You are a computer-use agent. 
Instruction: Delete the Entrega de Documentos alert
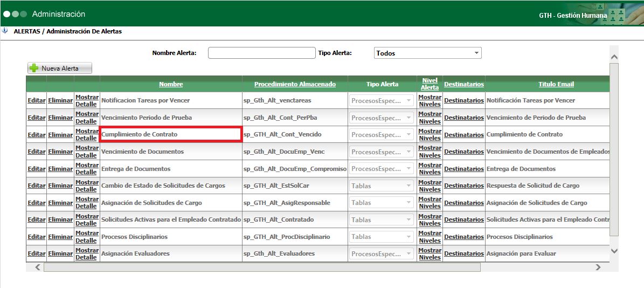60,169
